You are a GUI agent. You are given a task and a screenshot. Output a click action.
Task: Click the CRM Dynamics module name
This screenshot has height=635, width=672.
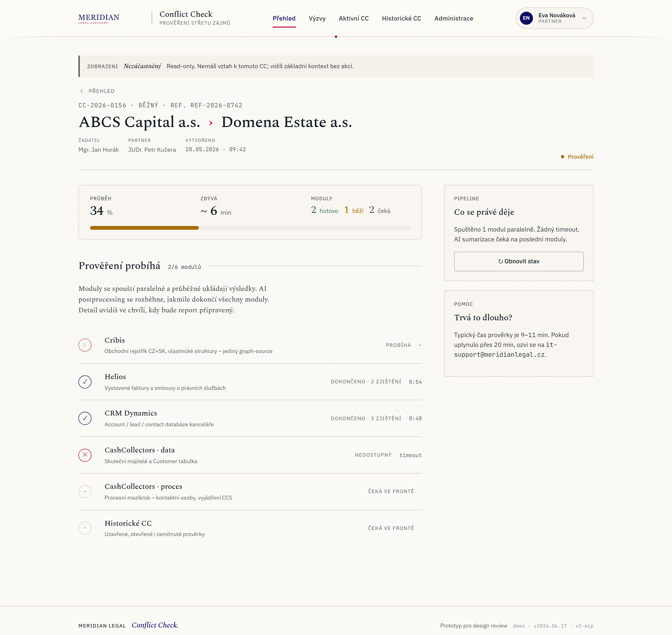131,413
